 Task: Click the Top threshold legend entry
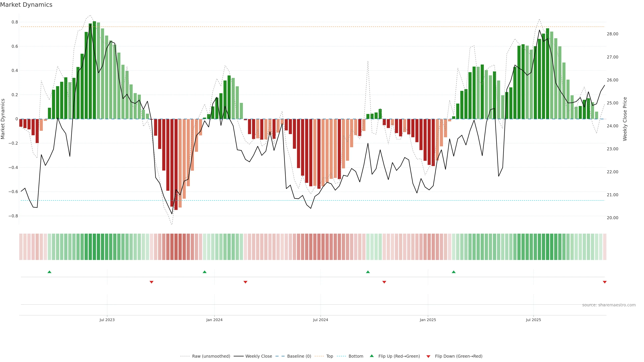click(x=330, y=356)
